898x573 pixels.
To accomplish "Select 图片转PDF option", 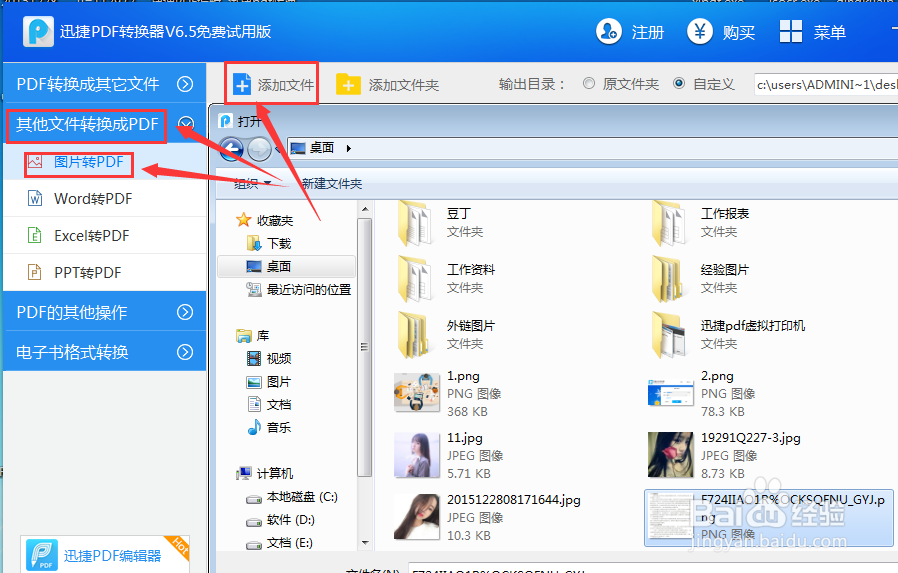I will (x=104, y=162).
